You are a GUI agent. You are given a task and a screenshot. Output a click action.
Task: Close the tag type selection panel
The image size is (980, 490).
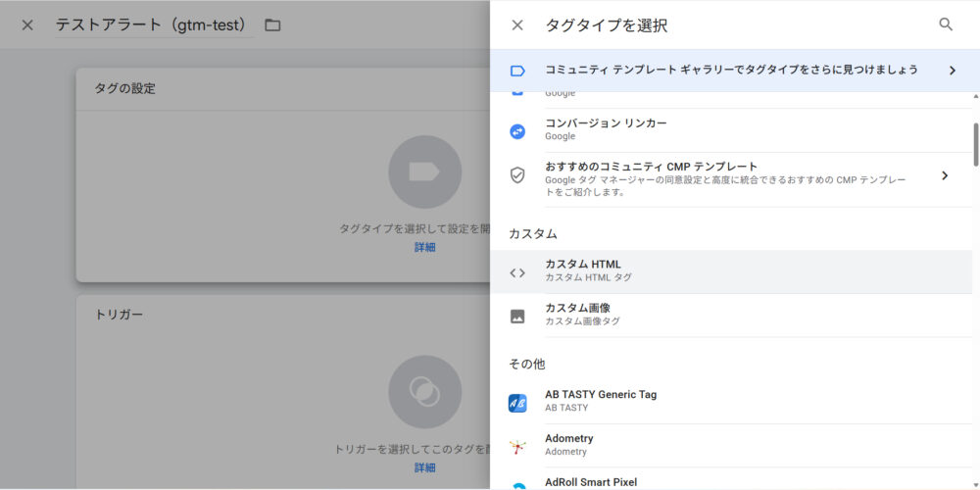click(x=517, y=25)
